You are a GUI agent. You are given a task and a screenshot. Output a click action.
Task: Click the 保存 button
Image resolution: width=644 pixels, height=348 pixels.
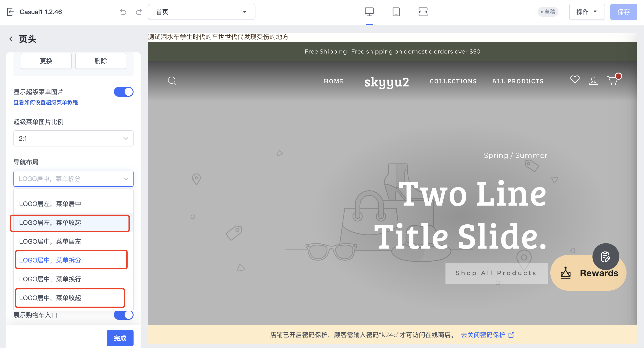pos(624,12)
